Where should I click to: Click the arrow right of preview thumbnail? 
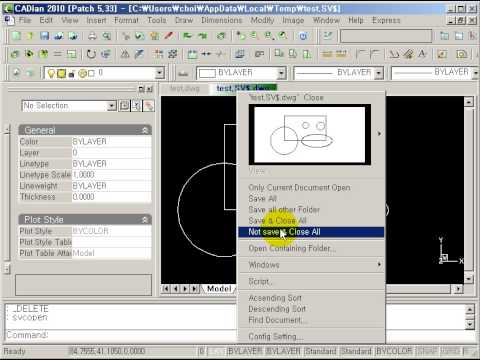pyautogui.click(x=379, y=134)
